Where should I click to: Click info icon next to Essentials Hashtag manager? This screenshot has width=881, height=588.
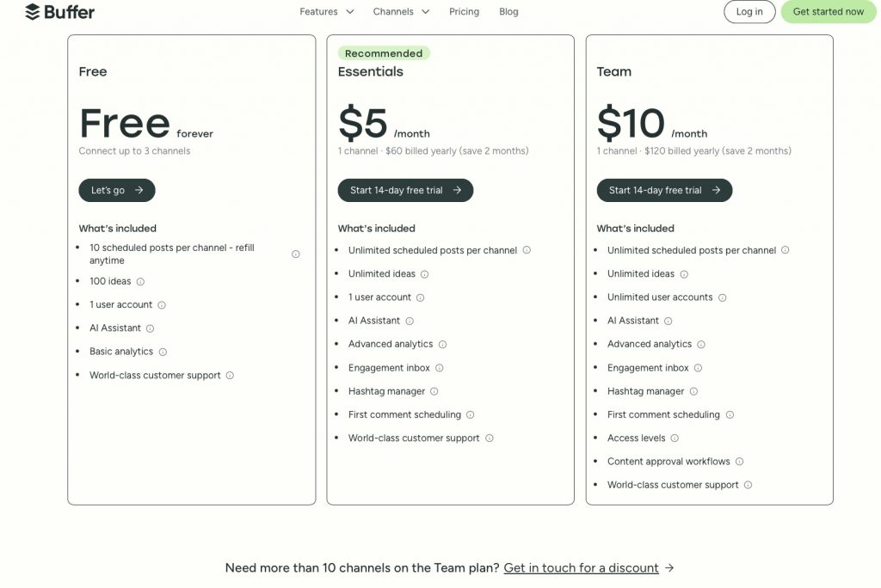click(x=434, y=391)
